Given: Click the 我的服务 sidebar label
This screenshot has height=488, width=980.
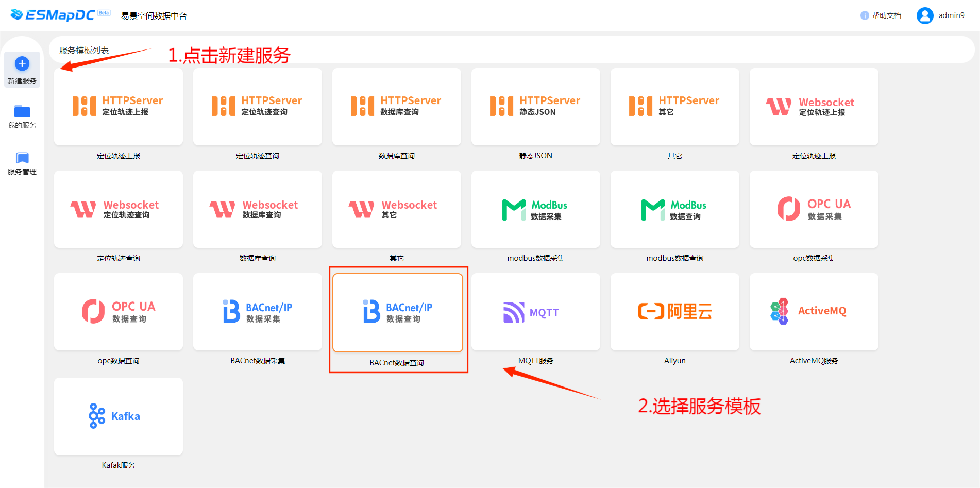Looking at the screenshot, I should (x=22, y=125).
